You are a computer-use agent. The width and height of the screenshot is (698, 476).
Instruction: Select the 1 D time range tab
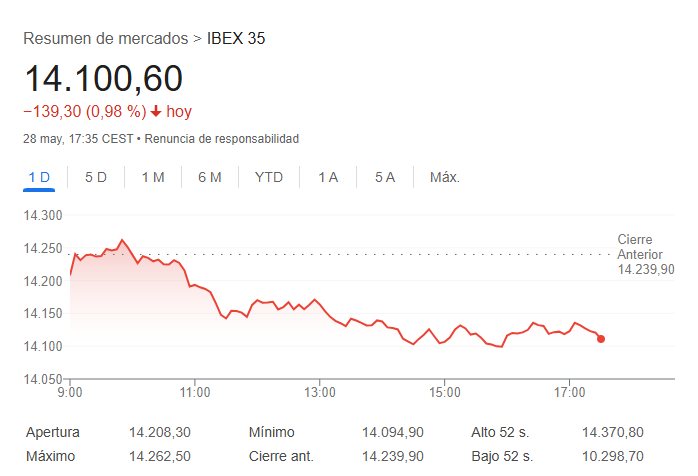[39, 177]
